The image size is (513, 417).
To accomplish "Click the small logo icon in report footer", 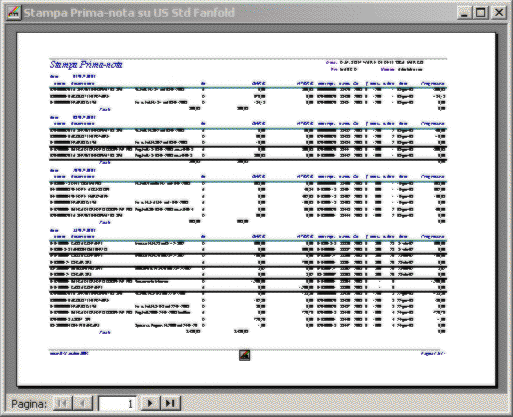I will (245, 355).
